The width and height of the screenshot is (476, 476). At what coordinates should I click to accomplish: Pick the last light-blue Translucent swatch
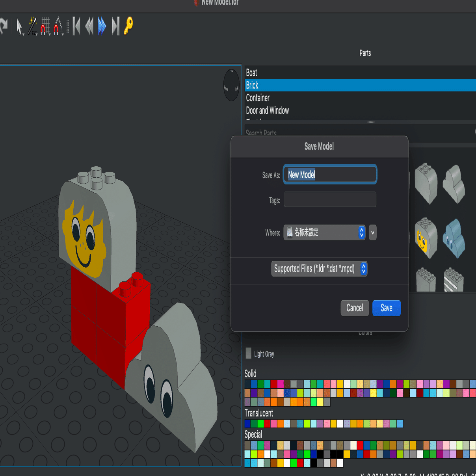[x=400, y=424]
